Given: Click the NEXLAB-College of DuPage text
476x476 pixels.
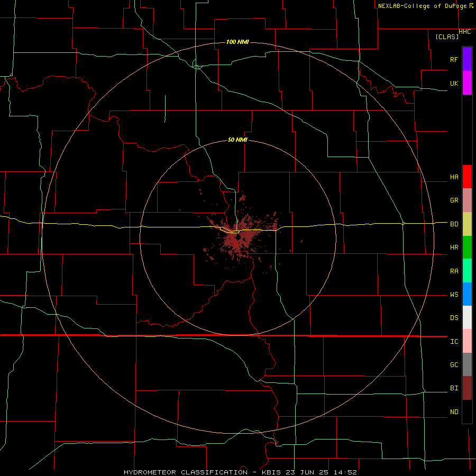Looking at the screenshot, I should coord(422,6).
